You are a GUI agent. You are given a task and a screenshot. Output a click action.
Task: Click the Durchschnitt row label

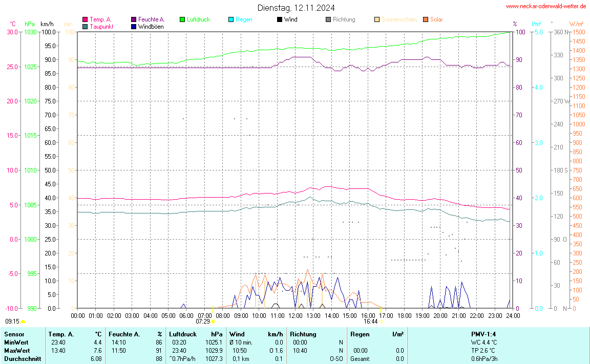(x=23, y=359)
